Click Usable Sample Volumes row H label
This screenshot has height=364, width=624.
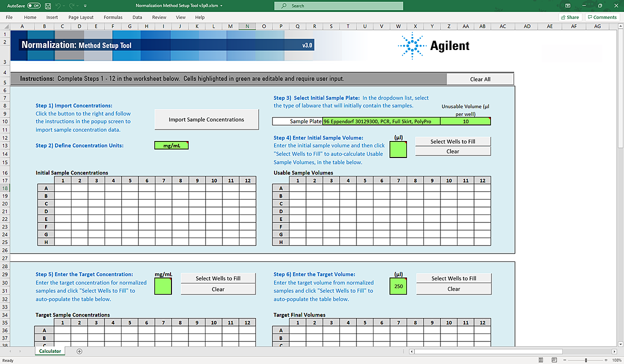tap(280, 242)
